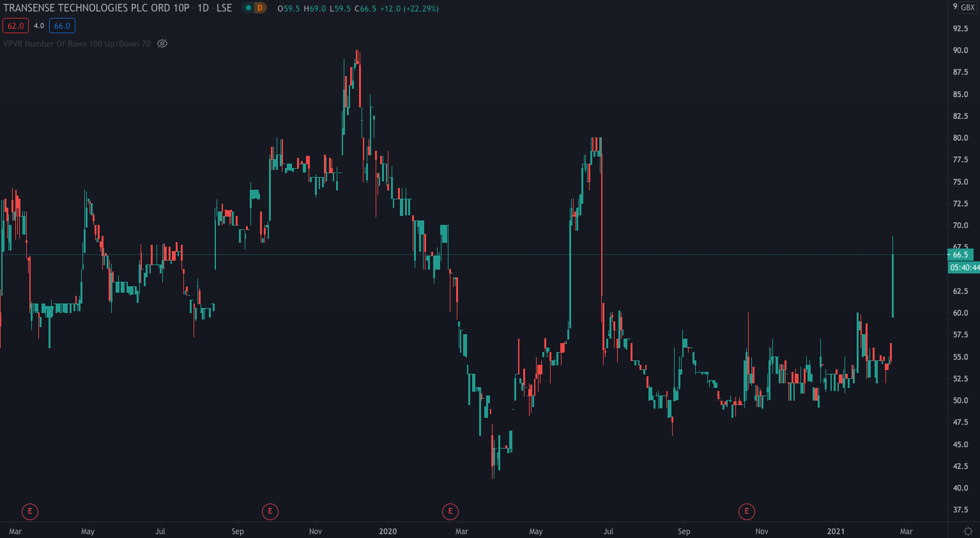Click the 66.5 current price label
The width and height of the screenshot is (980, 538).
[x=960, y=254]
